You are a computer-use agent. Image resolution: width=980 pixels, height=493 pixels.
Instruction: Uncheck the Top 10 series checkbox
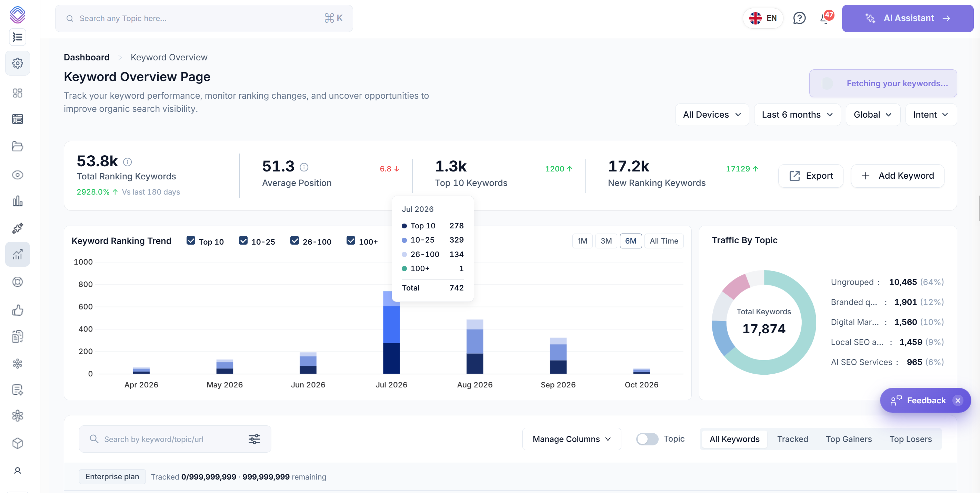coord(191,241)
